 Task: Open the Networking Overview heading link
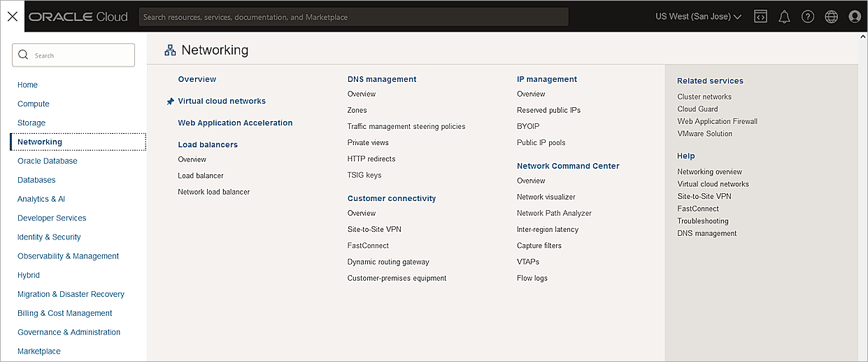click(x=197, y=79)
